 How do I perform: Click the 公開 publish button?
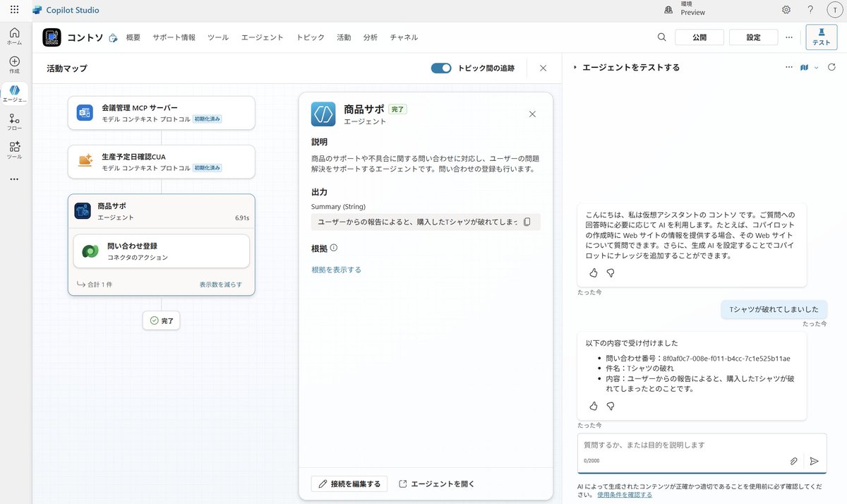tap(699, 37)
